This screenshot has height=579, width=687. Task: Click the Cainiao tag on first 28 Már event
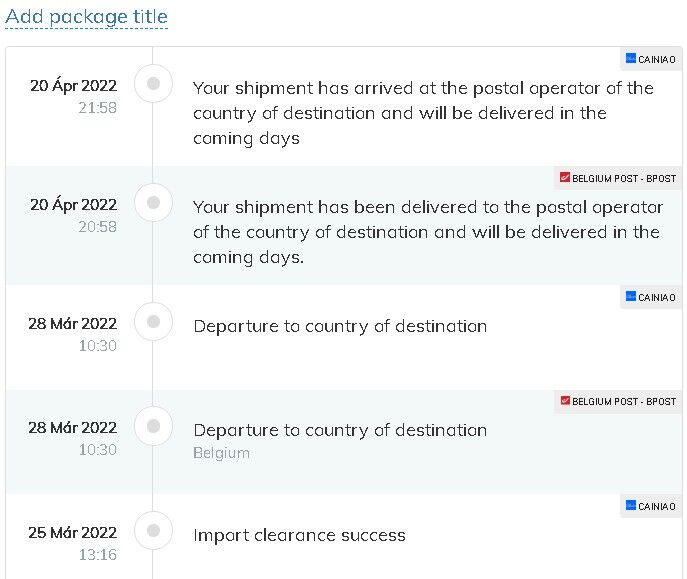click(x=651, y=297)
